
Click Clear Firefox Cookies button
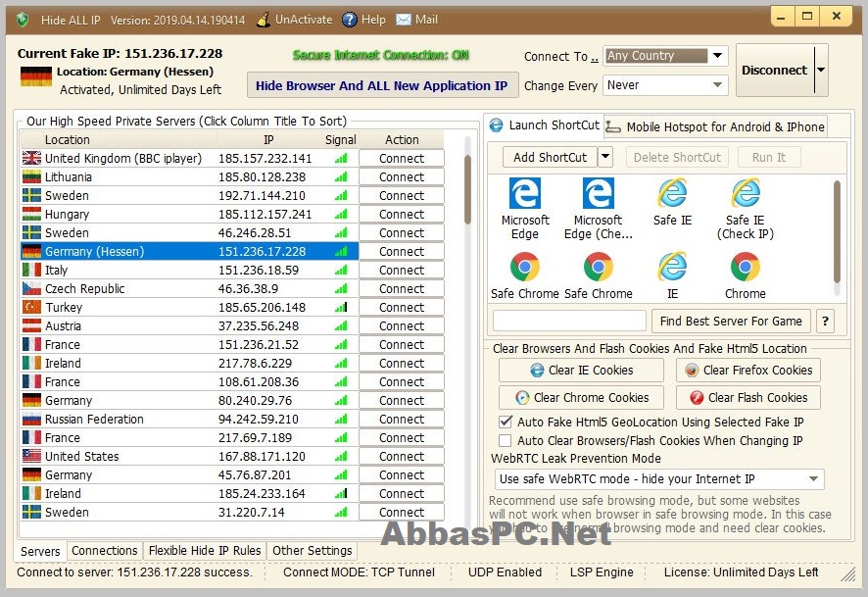[748, 370]
